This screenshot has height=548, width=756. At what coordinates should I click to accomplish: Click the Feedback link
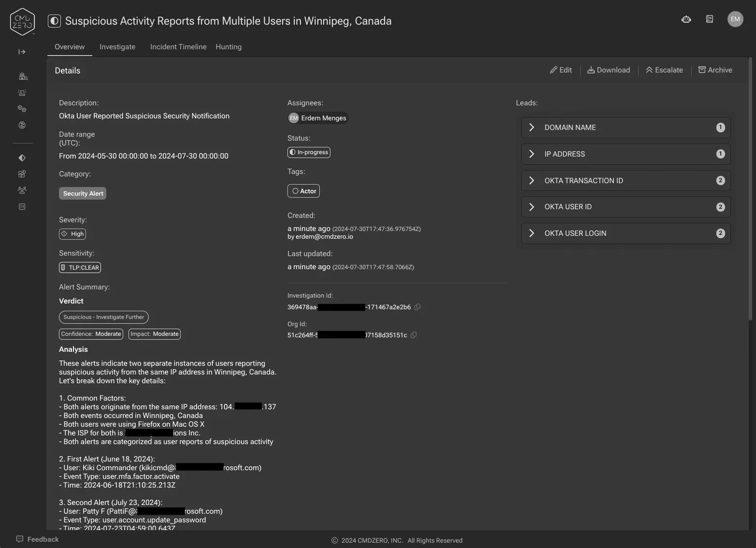pos(43,539)
